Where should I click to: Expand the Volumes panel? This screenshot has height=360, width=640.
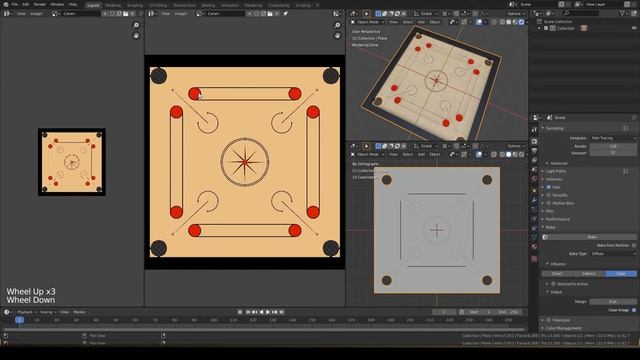pos(553,179)
